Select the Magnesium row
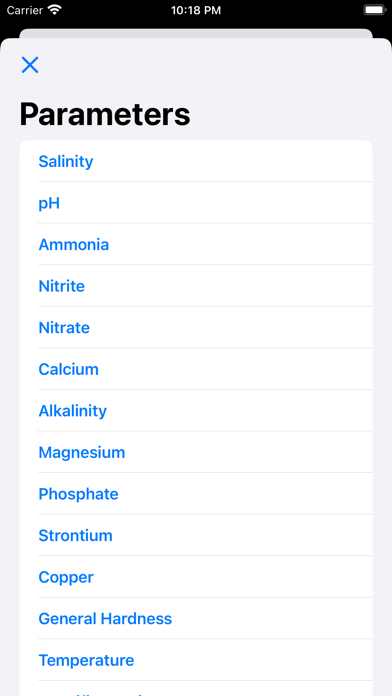This screenshot has height=696, width=392. tap(196, 452)
